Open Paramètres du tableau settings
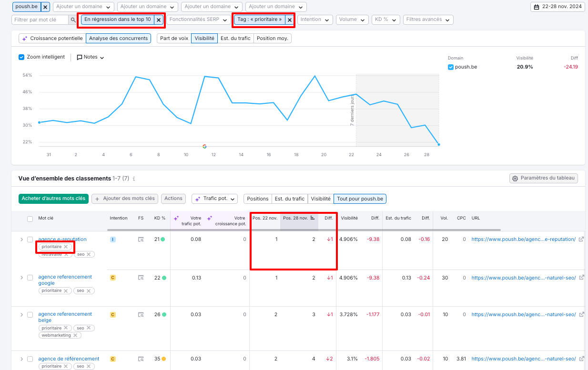 click(x=544, y=178)
